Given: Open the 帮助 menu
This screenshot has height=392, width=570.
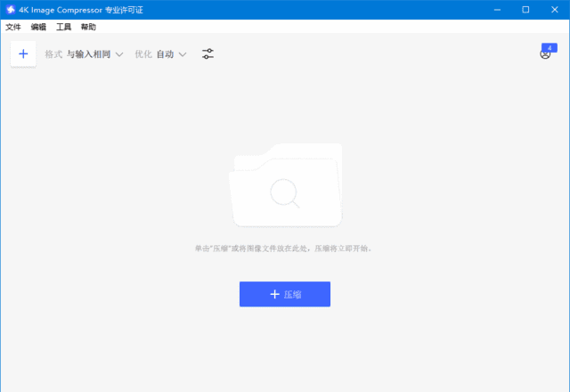Looking at the screenshot, I should (x=88, y=27).
